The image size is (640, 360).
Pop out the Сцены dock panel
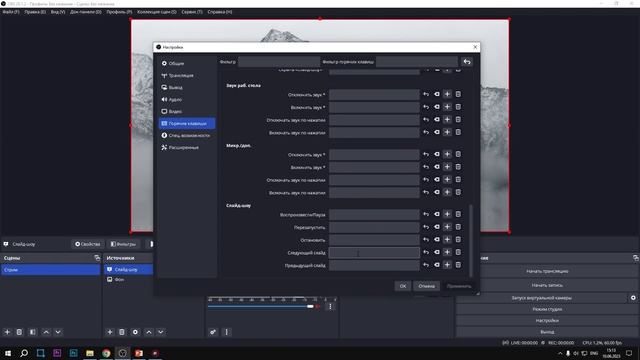click(x=97, y=258)
